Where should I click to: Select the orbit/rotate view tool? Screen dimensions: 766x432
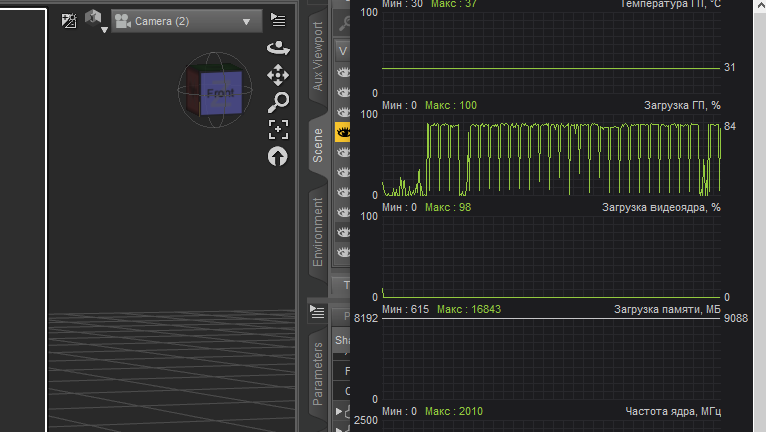pyautogui.click(x=278, y=48)
